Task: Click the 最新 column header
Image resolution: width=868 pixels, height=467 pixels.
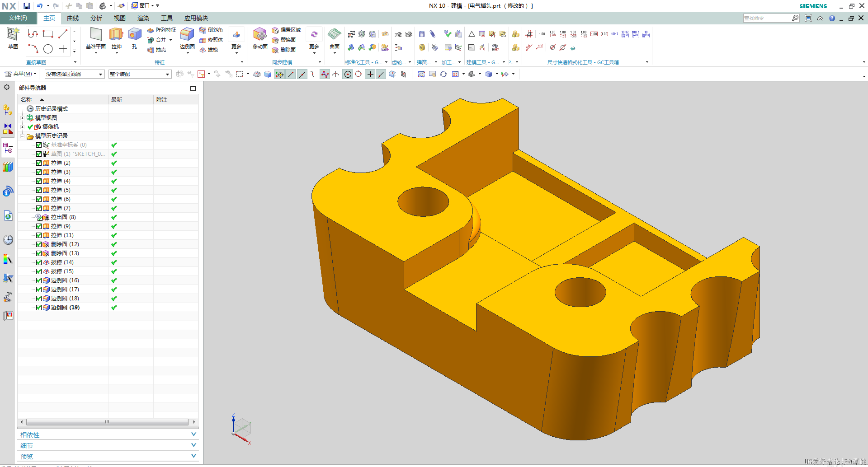Action: tap(131, 99)
